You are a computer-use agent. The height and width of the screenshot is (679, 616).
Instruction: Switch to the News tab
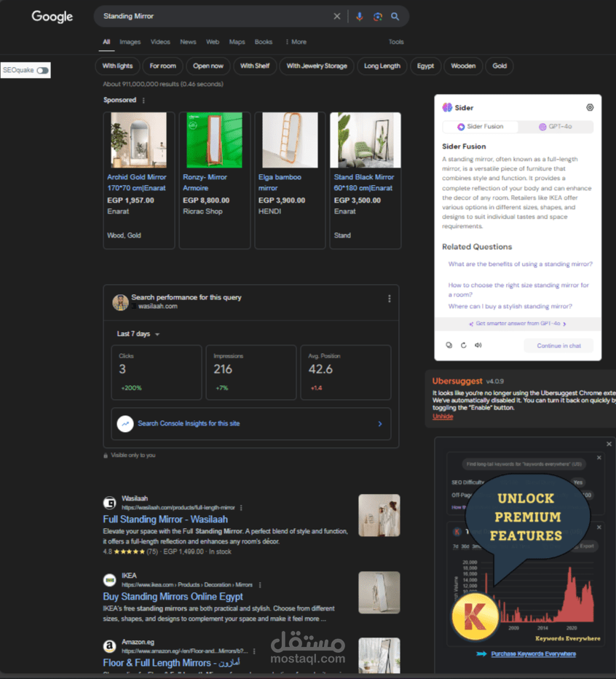tap(188, 42)
